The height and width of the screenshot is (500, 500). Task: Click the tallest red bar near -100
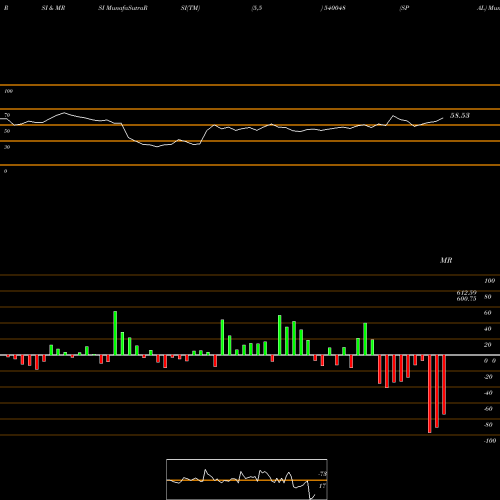430,394
